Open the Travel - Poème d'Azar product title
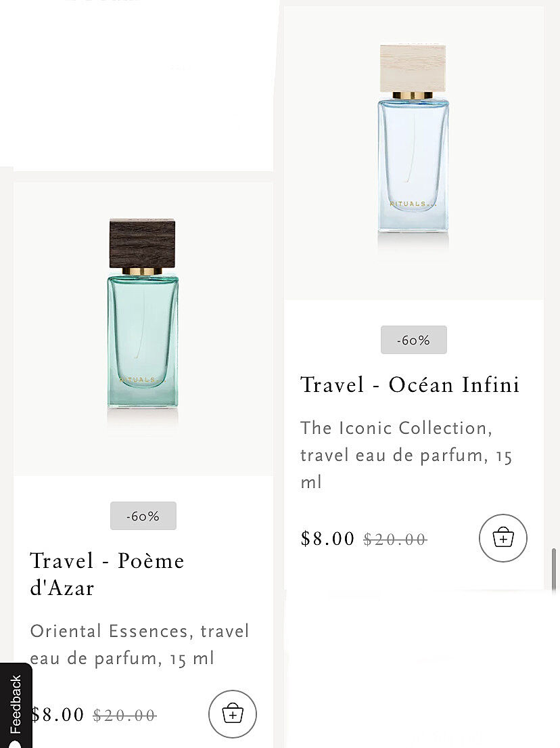Viewport: 560px width, 748px height. tap(107, 573)
